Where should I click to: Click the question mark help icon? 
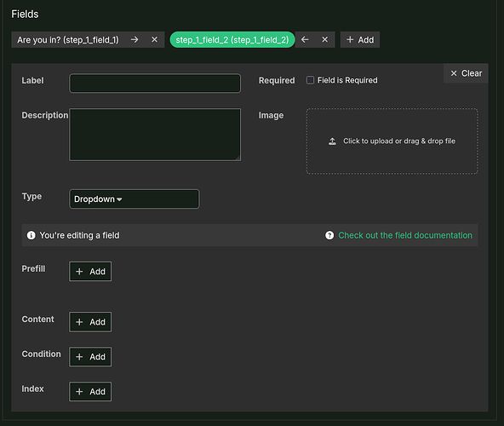[329, 235]
